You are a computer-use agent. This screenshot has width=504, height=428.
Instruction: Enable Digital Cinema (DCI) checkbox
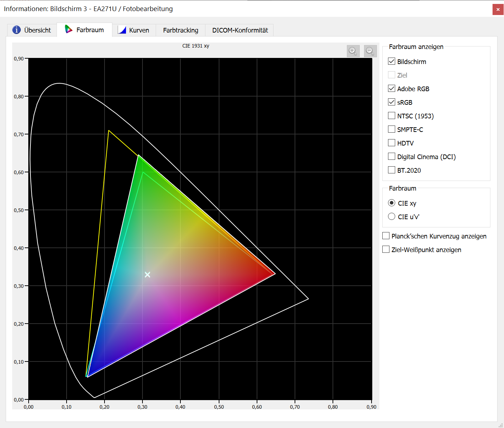392,157
